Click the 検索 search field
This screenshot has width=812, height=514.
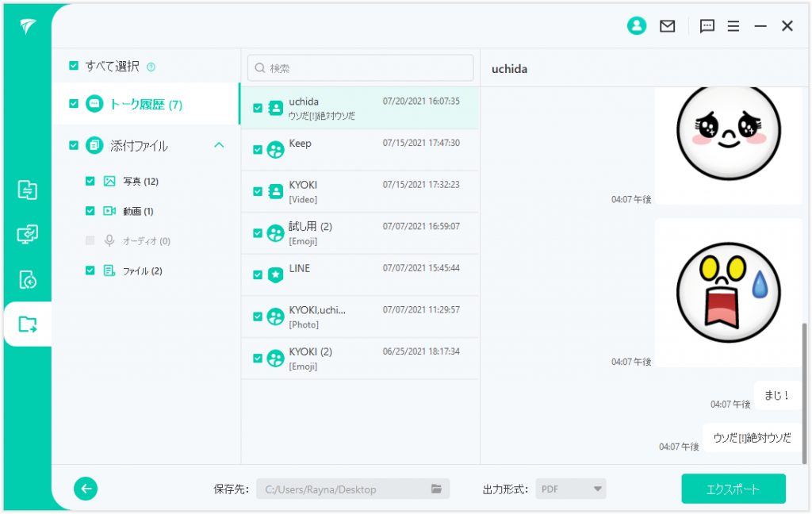(361, 68)
